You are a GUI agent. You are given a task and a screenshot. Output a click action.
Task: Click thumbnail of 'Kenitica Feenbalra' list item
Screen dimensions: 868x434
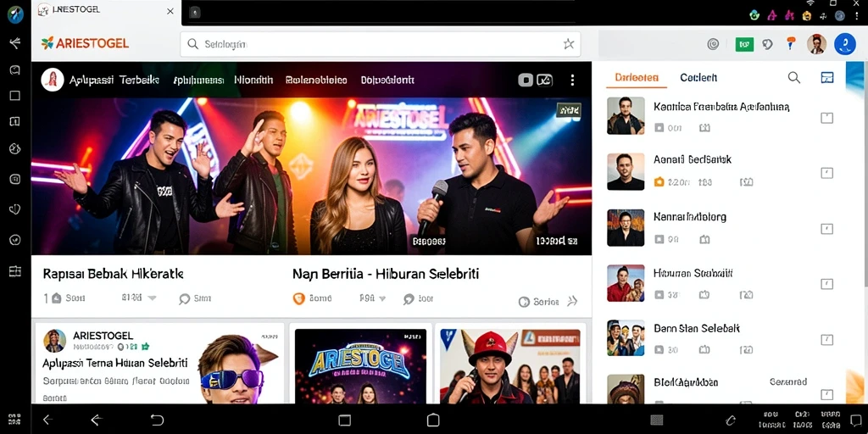[x=626, y=115]
